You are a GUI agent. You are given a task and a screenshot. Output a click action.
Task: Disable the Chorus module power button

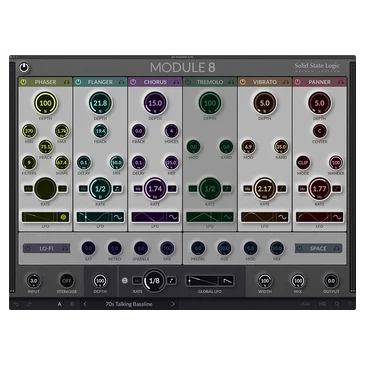click(133, 82)
